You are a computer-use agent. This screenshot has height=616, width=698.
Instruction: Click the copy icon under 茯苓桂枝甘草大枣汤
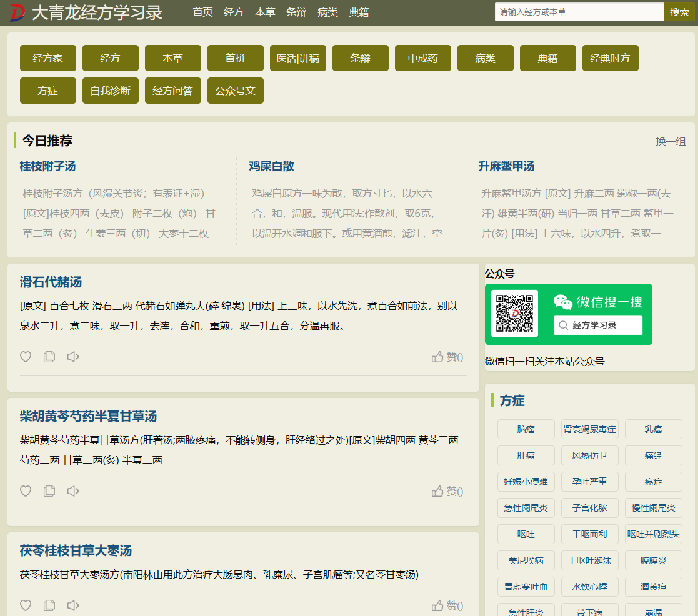[49, 605]
